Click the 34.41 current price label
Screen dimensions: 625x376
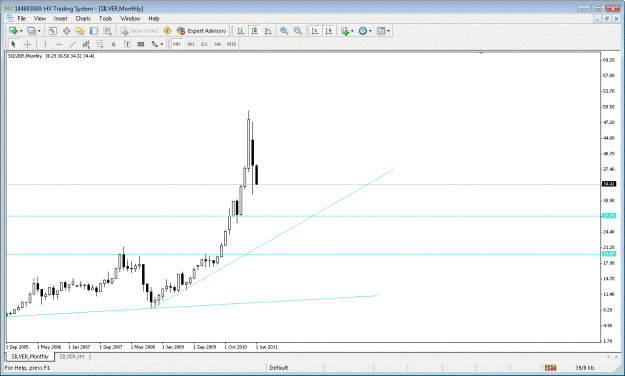coord(608,184)
